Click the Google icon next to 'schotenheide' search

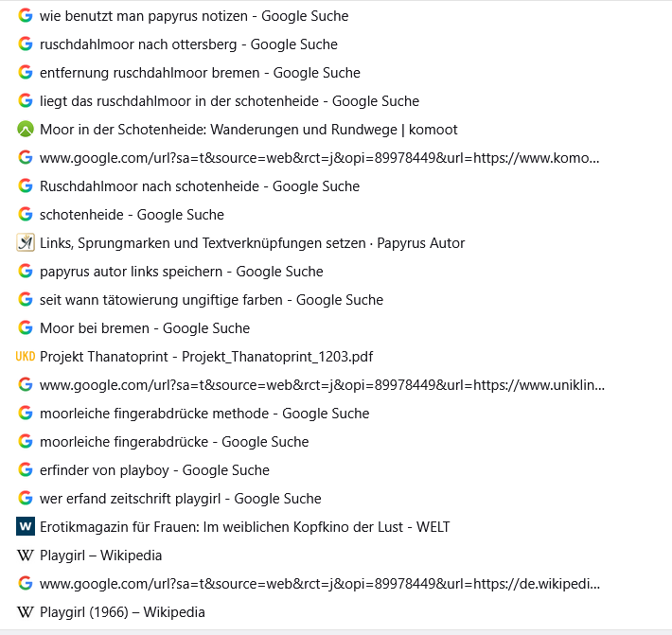pyautogui.click(x=26, y=214)
